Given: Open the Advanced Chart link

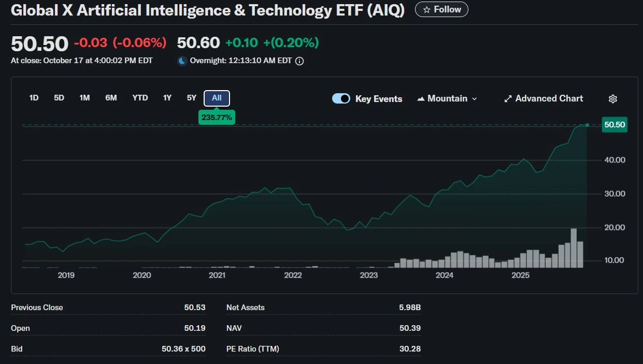Looking at the screenshot, I should pos(549,98).
